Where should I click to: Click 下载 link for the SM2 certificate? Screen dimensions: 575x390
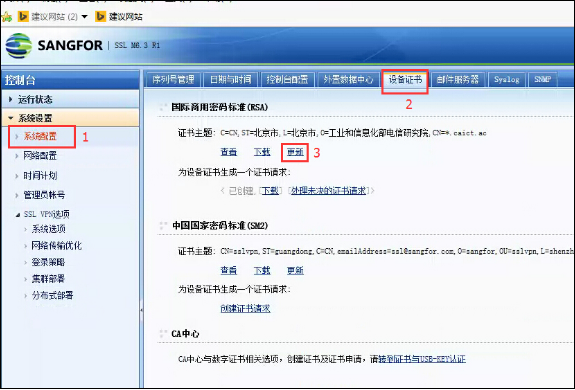(262, 271)
